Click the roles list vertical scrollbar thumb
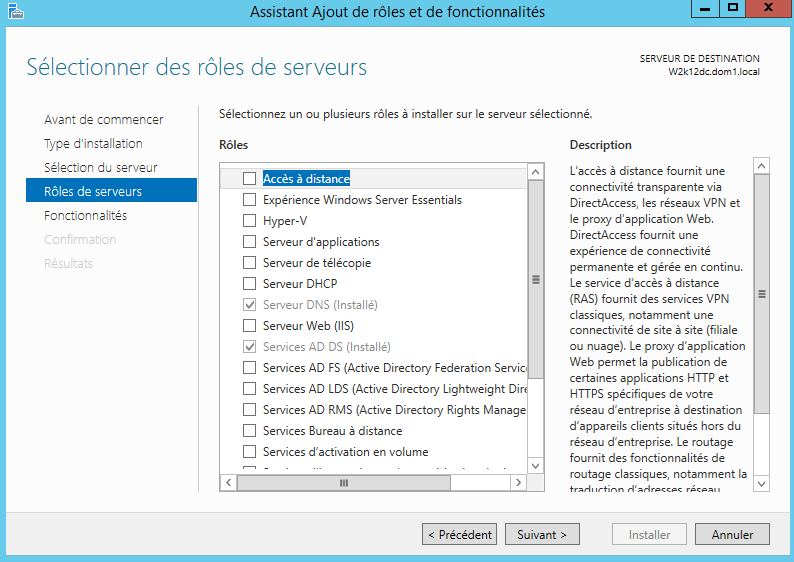794x562 pixels. 536,280
